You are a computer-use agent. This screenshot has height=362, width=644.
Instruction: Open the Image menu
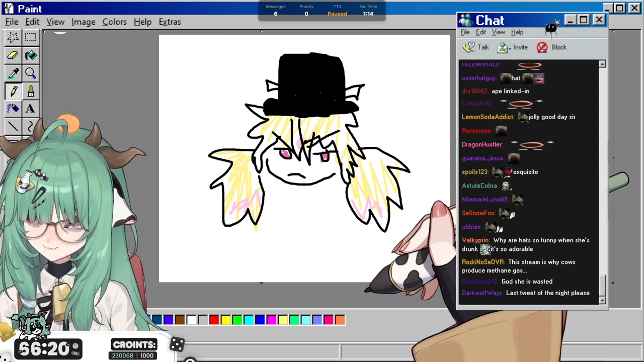tap(83, 22)
